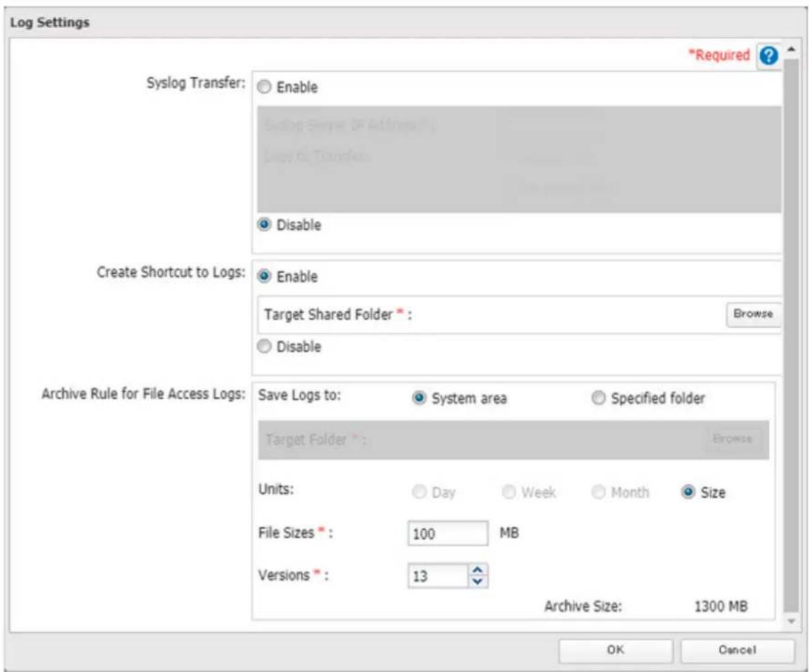
Task: Click the OK button
Action: pyautogui.click(x=616, y=650)
